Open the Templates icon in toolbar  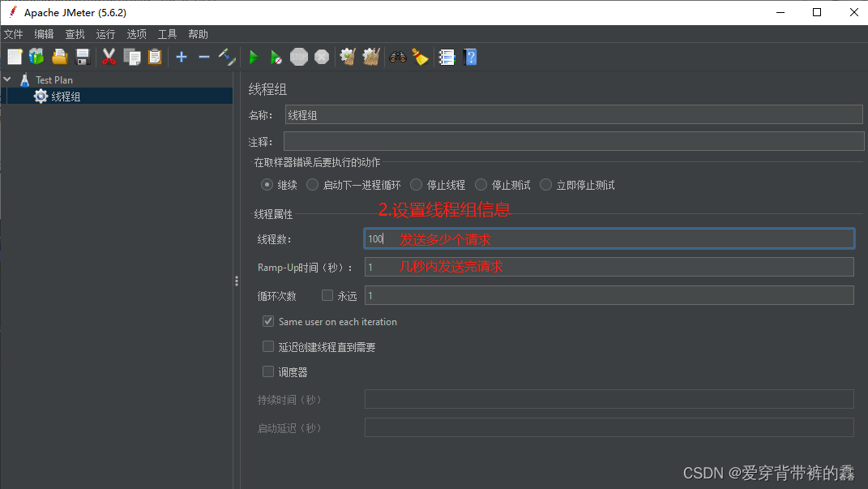pos(36,57)
